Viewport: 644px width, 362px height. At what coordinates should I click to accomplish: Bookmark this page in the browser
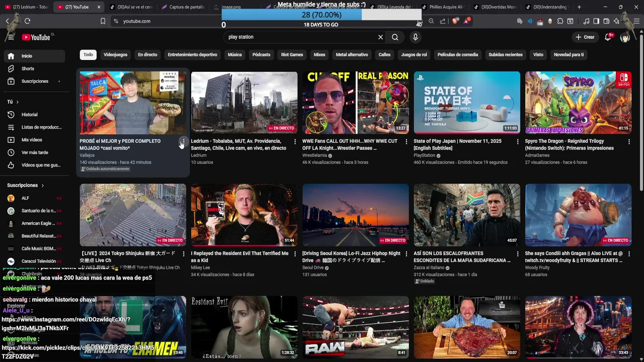point(103,21)
